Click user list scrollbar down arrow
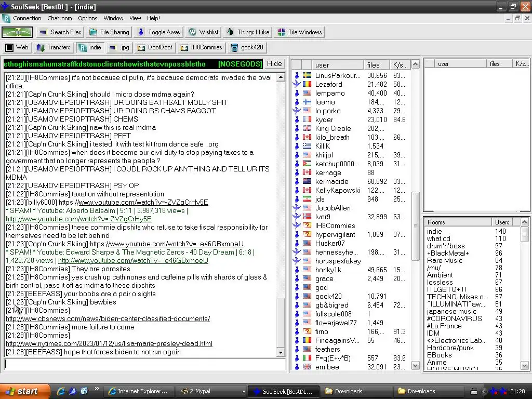The height and width of the screenshot is (399, 532). click(x=415, y=366)
